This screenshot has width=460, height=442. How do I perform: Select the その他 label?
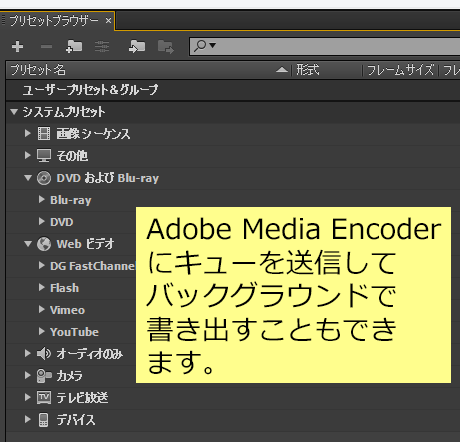[x=72, y=156]
